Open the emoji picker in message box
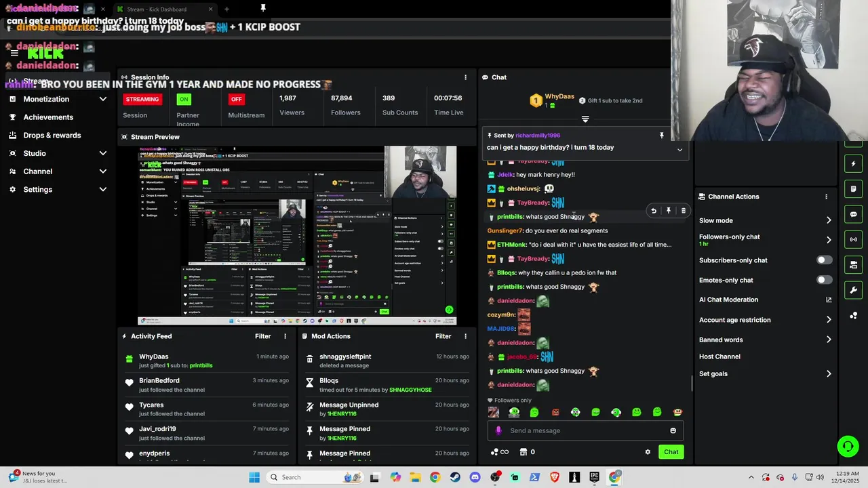The image size is (868, 488). pos(673,430)
